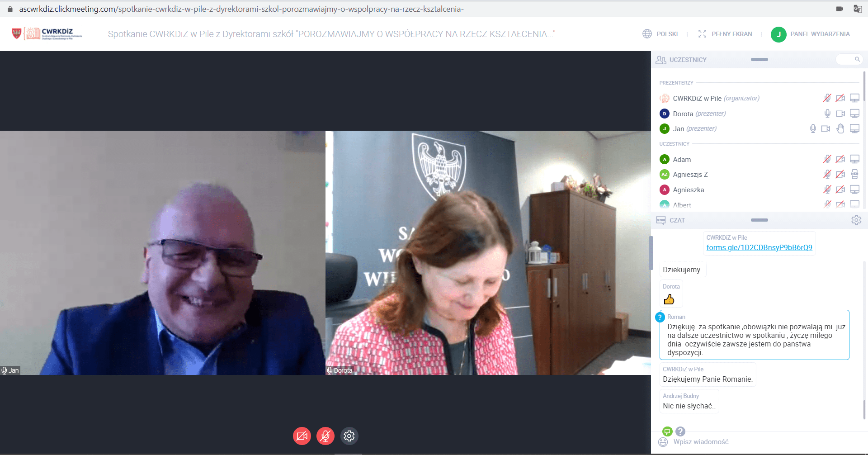Screen dimensions: 868x455
Task: Collapse the Czat panel via its handle
Action: [x=759, y=220]
